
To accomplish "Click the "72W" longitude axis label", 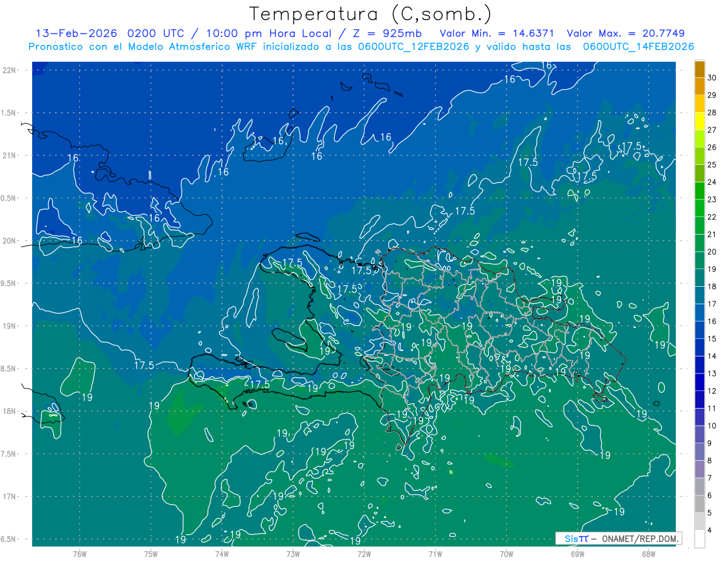I will [x=364, y=554].
